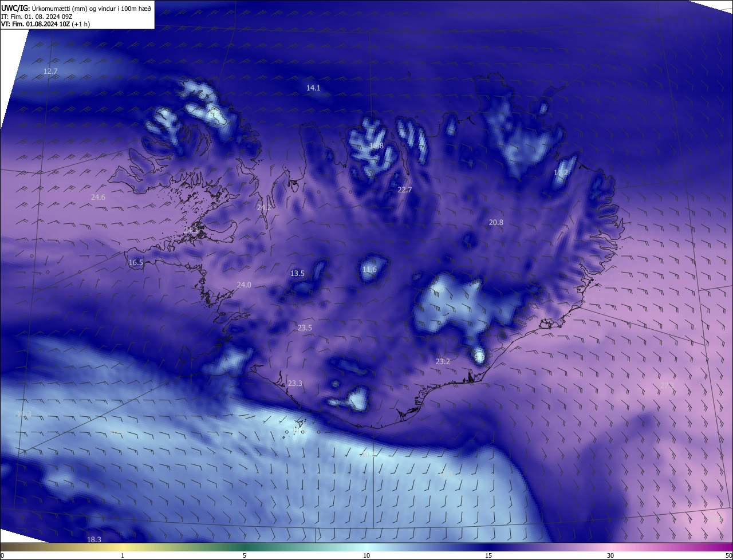733x560 pixels.
Task: Click the 13.5 value label
Action: (x=297, y=273)
